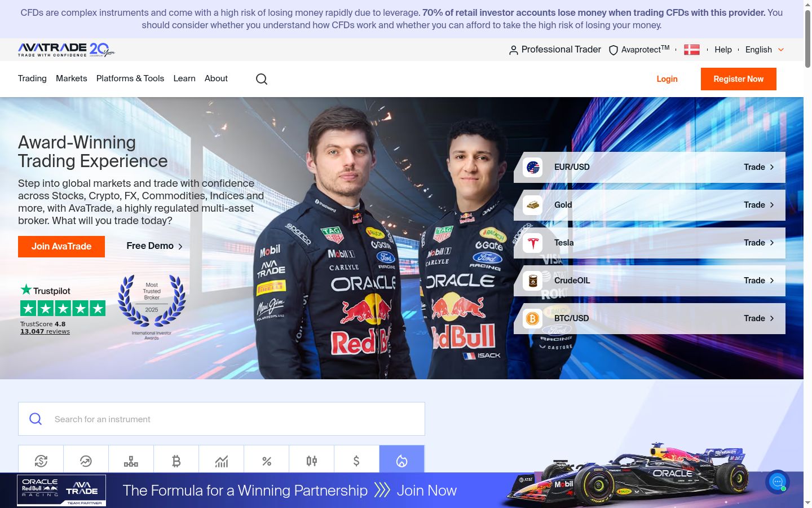Open the Markets menu
Image resolution: width=812 pixels, height=508 pixels.
pos(72,78)
